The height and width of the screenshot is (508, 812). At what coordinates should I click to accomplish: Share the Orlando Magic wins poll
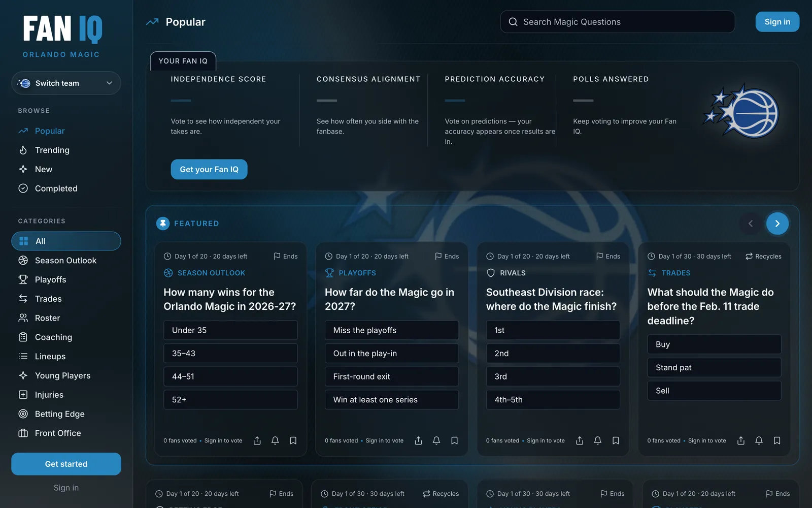[257, 440]
